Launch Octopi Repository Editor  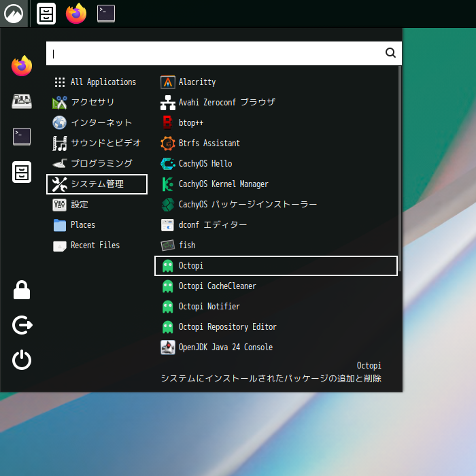click(276, 326)
